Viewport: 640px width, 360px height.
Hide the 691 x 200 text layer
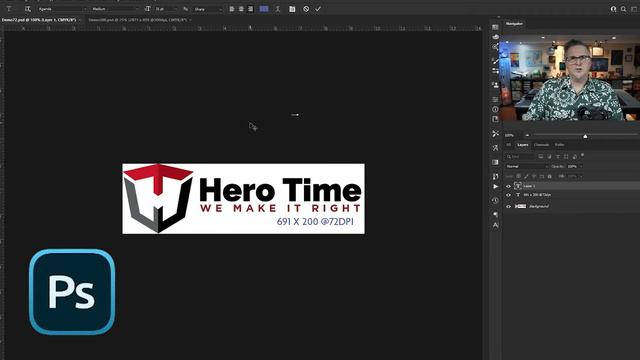tap(509, 195)
